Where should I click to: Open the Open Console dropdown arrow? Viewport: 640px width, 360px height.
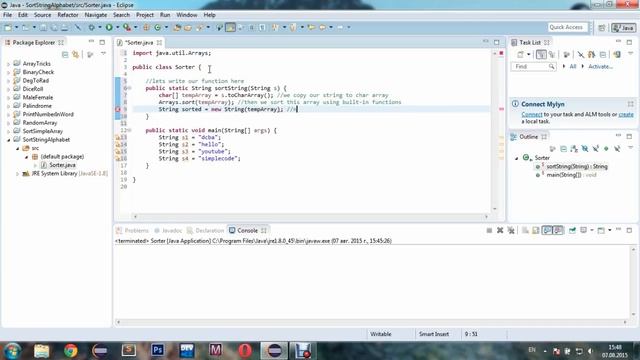click(x=609, y=231)
